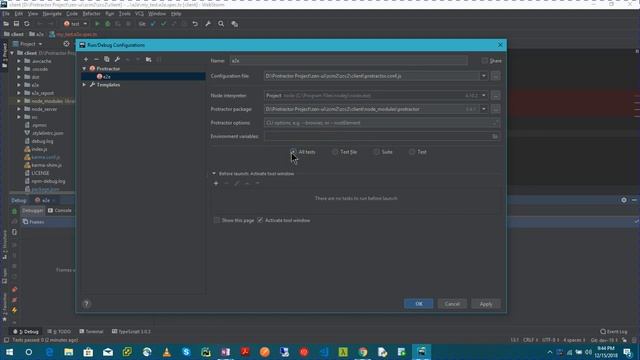Open the Edit Templates wrench icon in the dialog
The height and width of the screenshot is (360, 640).
(x=117, y=60)
